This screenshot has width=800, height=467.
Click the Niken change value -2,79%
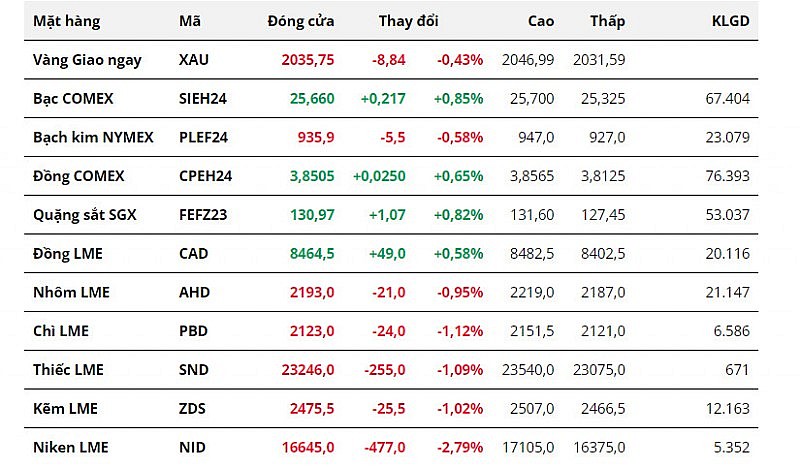pyautogui.click(x=460, y=447)
